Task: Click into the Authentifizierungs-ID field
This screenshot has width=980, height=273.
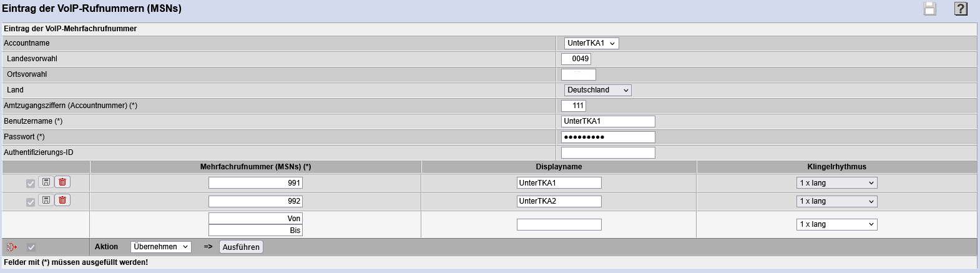Action: [608, 152]
